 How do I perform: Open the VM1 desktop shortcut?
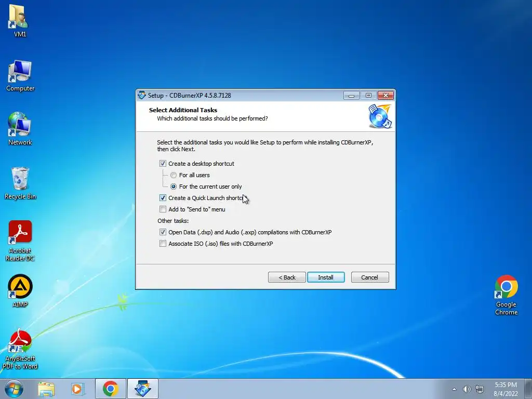click(x=19, y=20)
